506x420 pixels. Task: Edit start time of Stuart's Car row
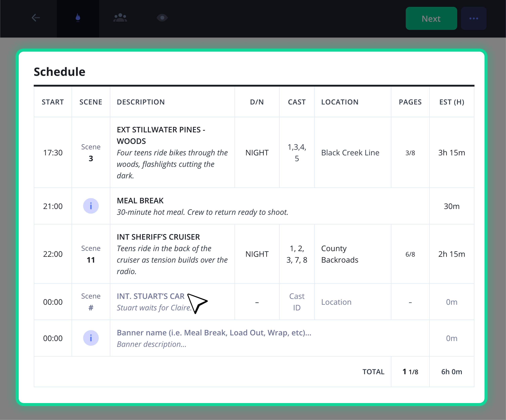click(x=53, y=302)
